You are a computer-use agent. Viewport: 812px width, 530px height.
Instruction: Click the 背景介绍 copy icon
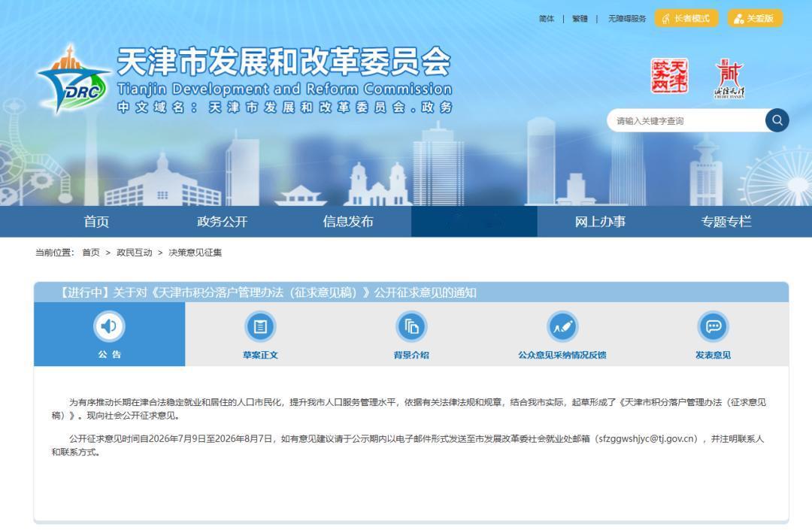[411, 326]
